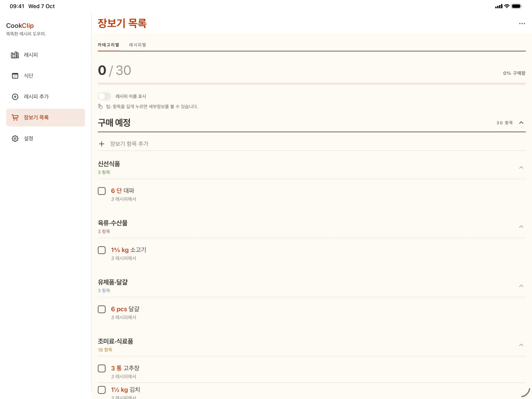This screenshot has width=532, height=399.
Task: Switch to the 레시피별 tab
Action: tap(138, 45)
